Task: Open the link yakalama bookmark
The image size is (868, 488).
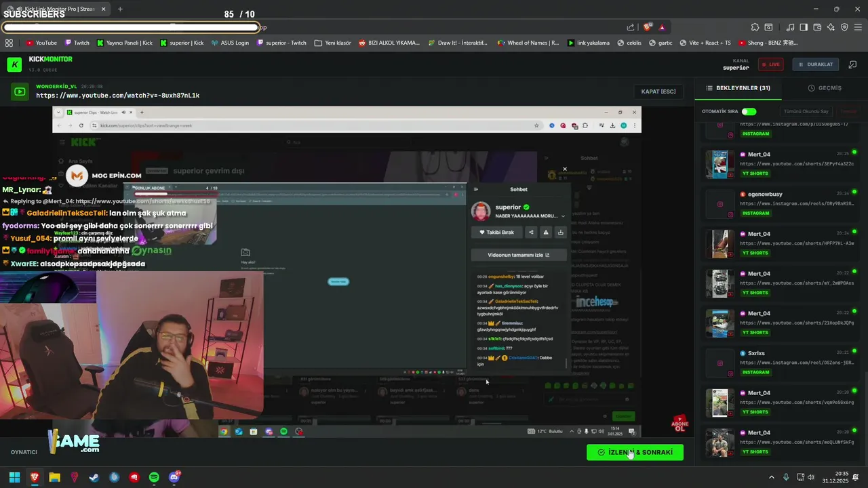Action: click(x=589, y=43)
